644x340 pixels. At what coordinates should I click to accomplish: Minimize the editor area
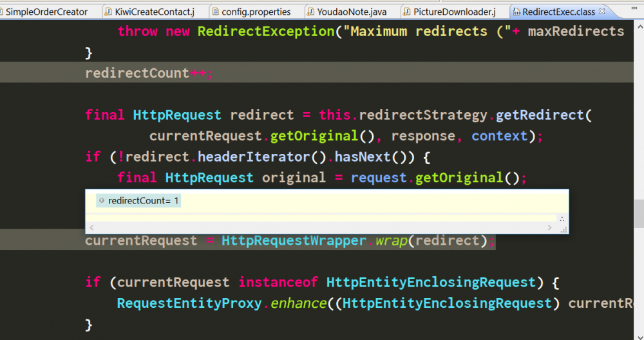click(634, 8)
